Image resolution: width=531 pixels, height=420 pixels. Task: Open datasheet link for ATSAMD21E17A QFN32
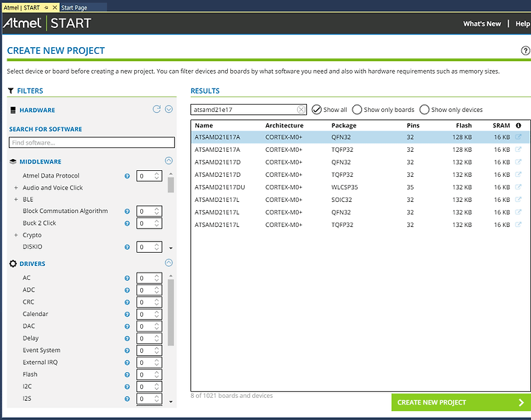click(x=518, y=137)
